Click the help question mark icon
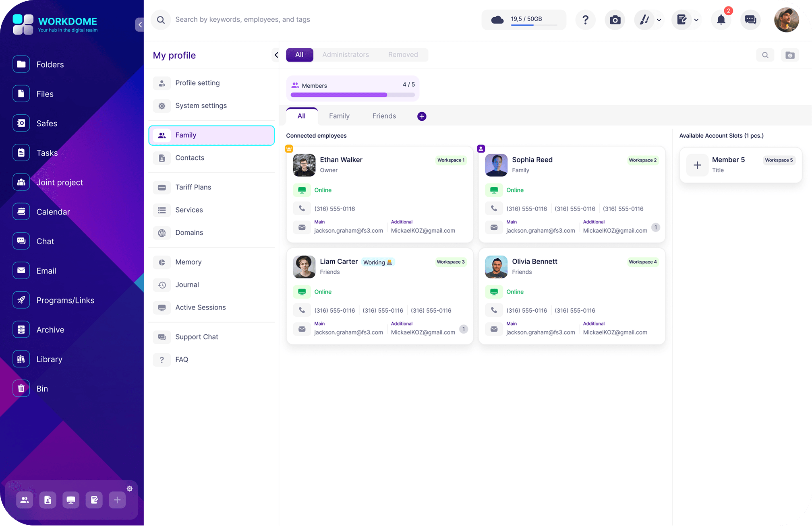 (x=586, y=20)
